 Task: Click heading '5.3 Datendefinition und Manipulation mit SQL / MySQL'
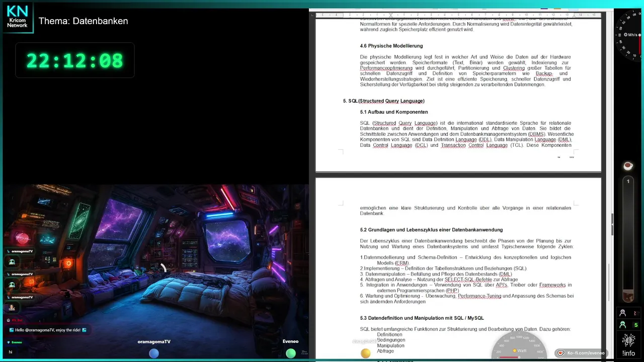[x=422, y=318]
